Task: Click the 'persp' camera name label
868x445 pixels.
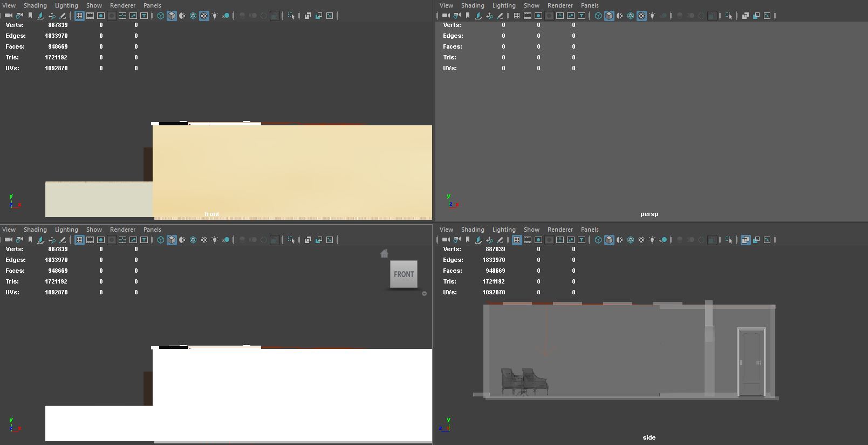Action: click(x=649, y=214)
